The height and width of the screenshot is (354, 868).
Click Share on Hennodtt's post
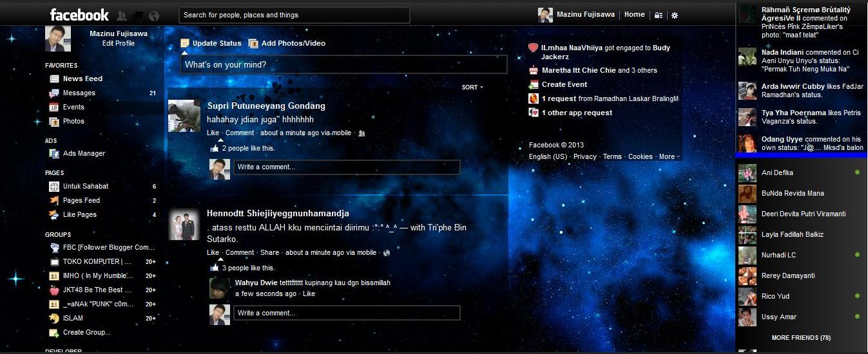click(x=269, y=252)
